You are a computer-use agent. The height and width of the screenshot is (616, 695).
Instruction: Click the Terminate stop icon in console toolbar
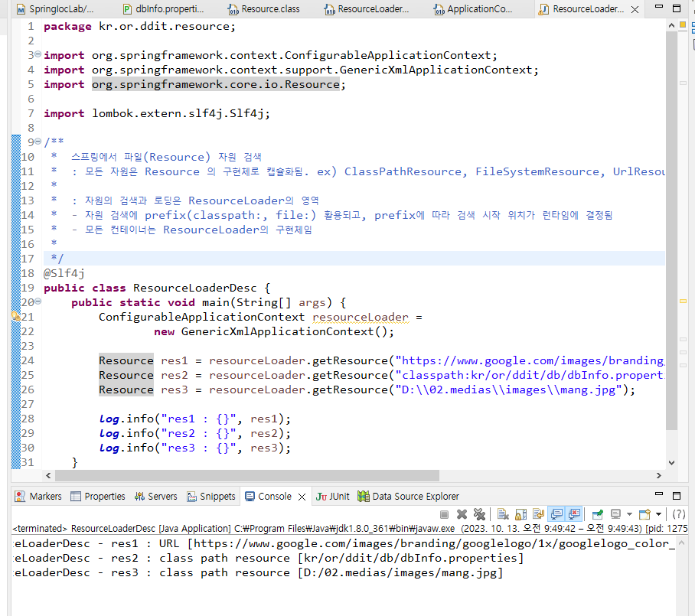click(444, 514)
